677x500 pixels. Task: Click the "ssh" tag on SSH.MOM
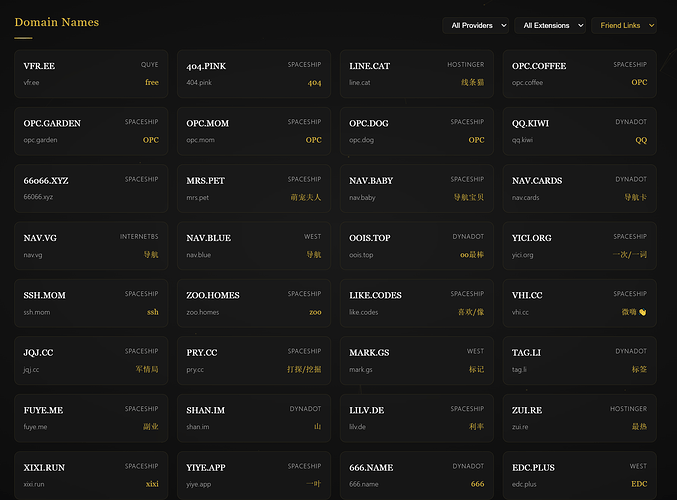click(x=152, y=312)
